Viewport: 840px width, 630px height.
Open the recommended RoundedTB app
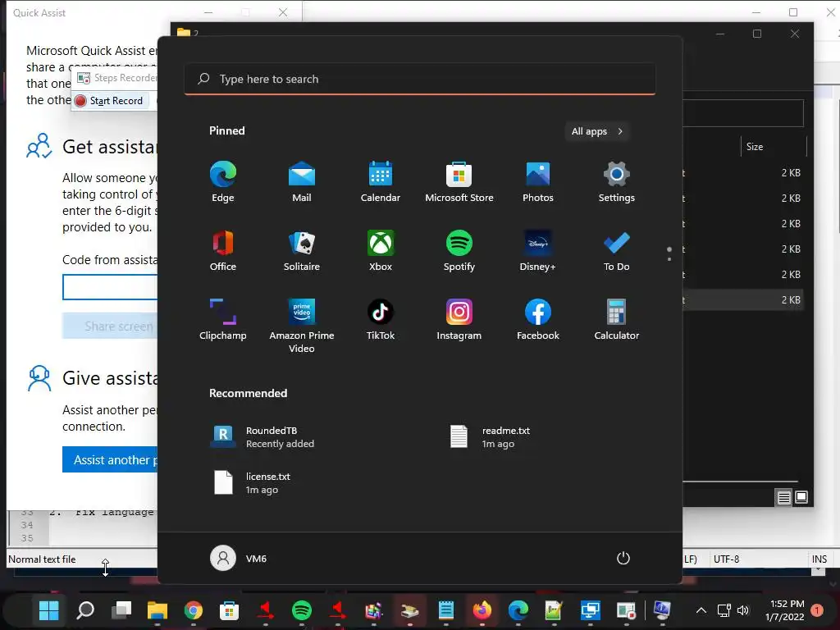[x=262, y=436]
